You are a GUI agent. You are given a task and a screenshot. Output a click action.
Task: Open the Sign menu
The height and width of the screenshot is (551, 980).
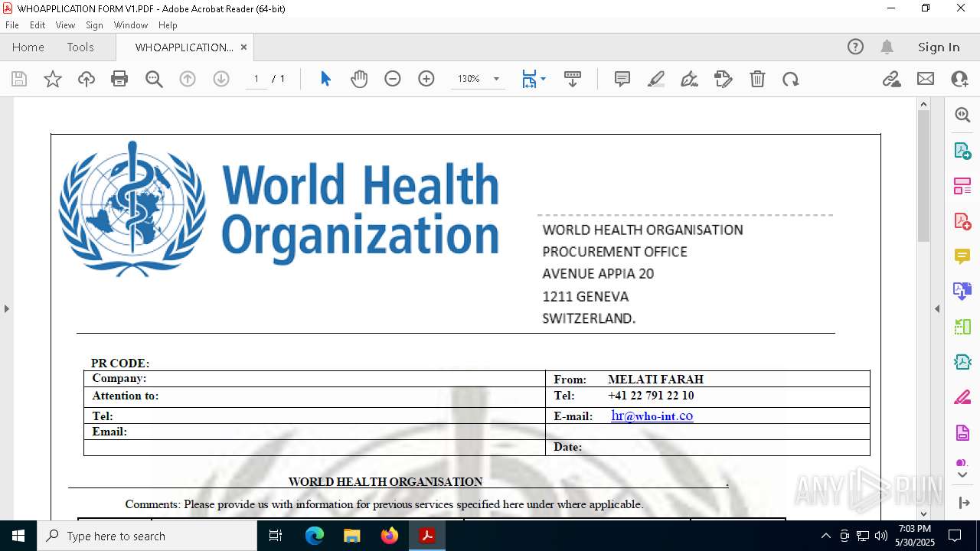pos(95,25)
